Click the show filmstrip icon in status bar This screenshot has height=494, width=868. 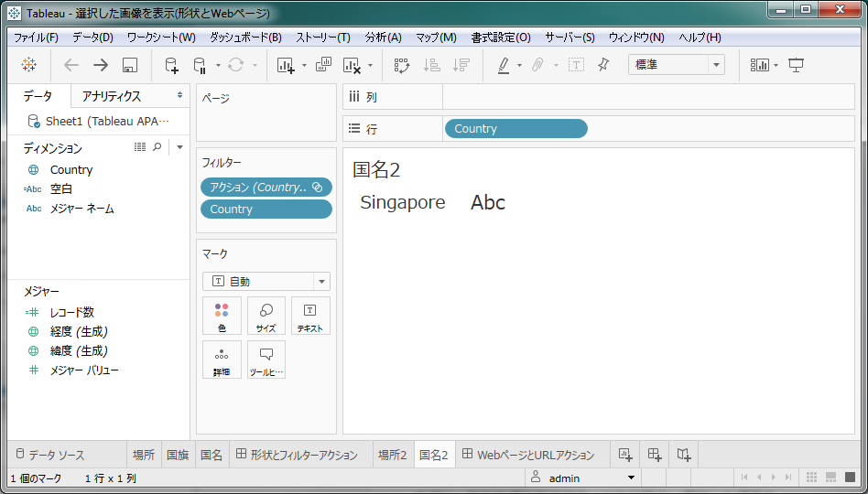click(830, 478)
